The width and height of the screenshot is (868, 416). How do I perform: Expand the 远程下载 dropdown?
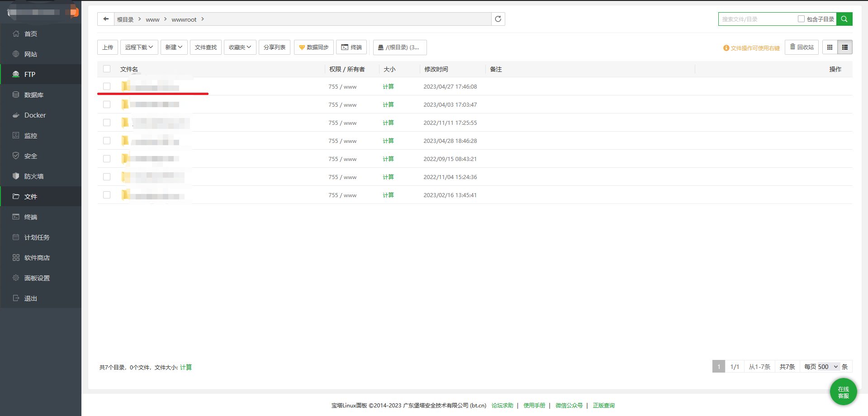[139, 47]
